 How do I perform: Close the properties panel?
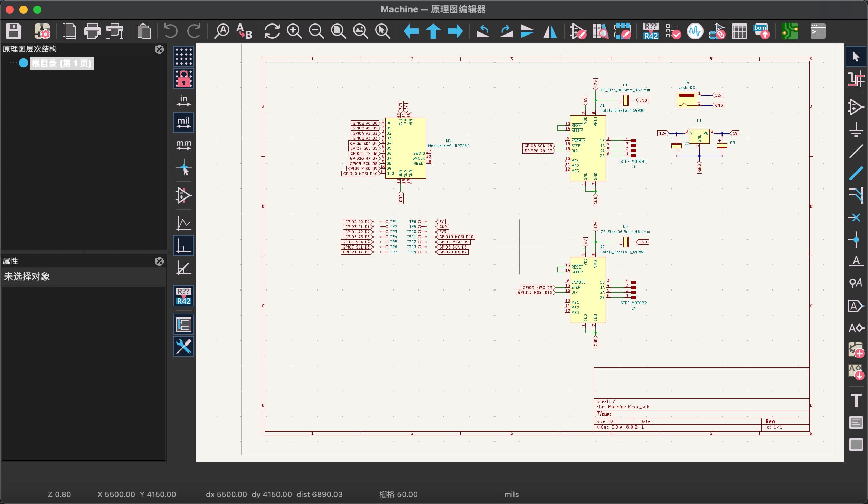(x=159, y=261)
